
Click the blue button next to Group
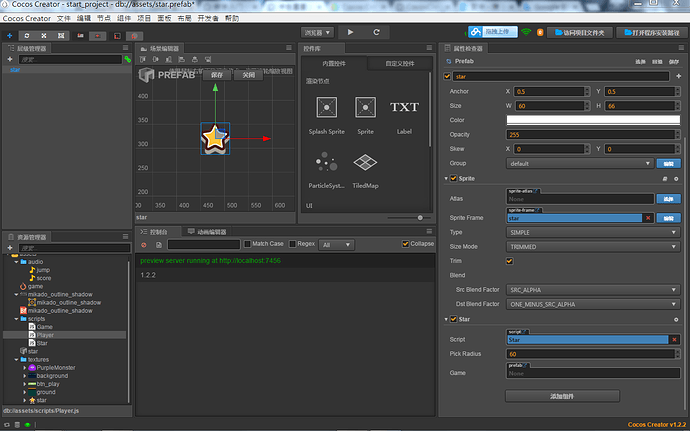[668, 163]
